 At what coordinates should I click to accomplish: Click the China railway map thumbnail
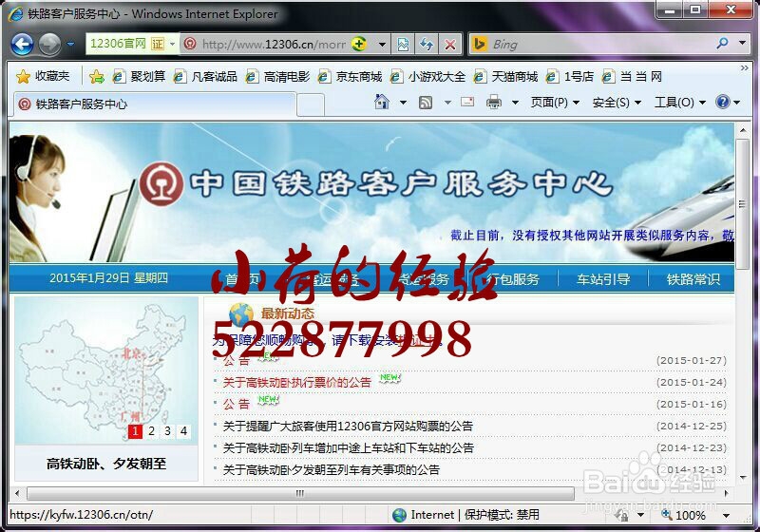click(106, 370)
